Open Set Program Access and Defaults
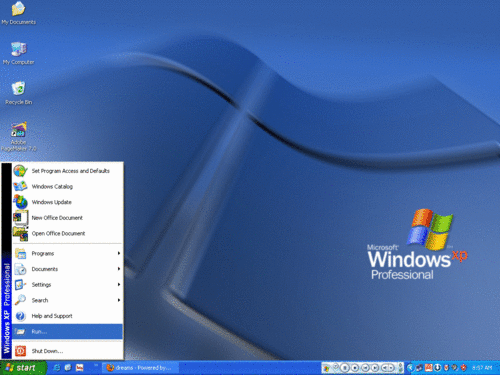Image resolution: width=500 pixels, height=375 pixels. (68, 171)
